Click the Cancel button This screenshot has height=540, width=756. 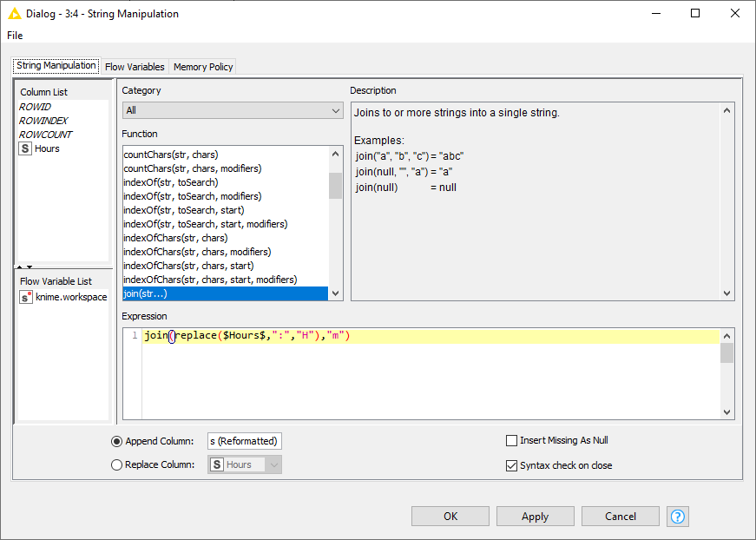(x=620, y=516)
